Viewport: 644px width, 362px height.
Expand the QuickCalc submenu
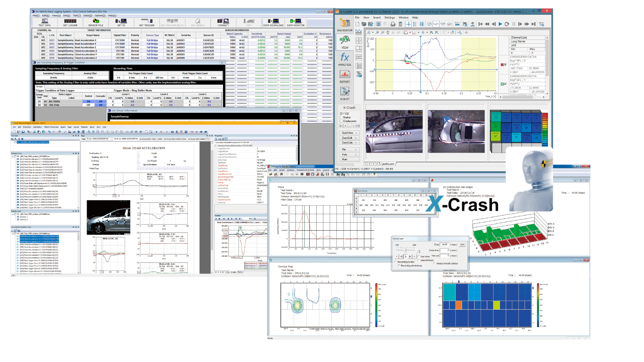point(349,142)
